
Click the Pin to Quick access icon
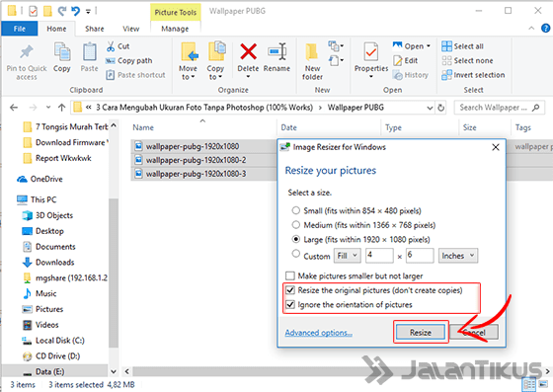[x=27, y=52]
